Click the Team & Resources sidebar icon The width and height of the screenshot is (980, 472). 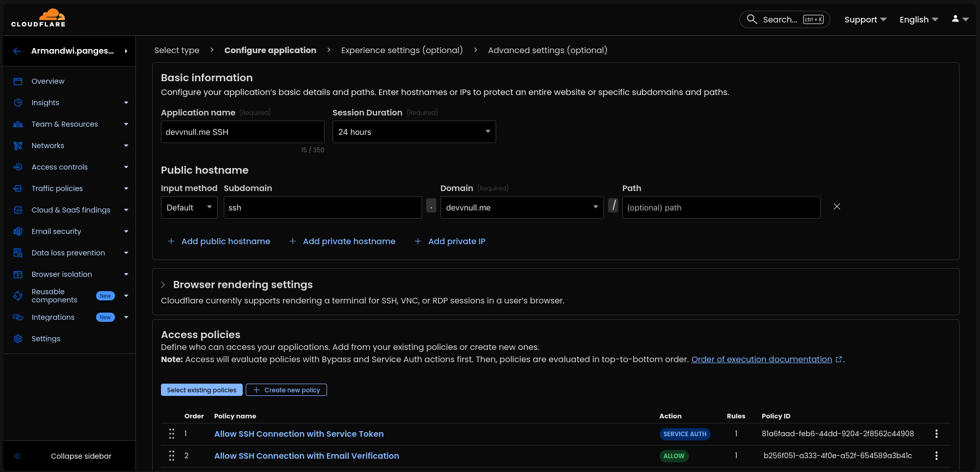18,124
